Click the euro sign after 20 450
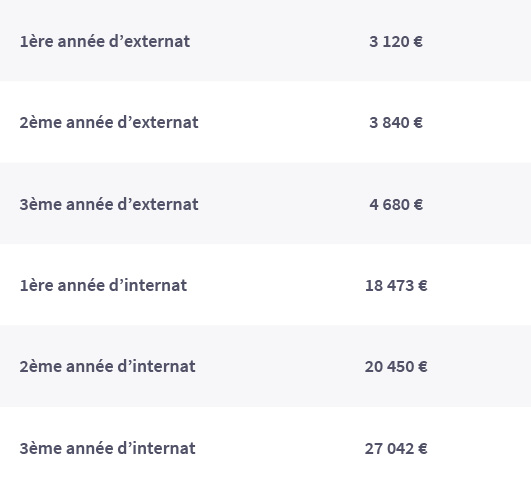This screenshot has width=531, height=492. point(423,366)
